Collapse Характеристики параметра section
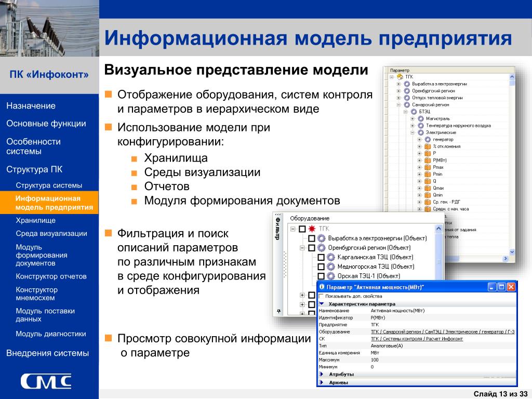 coord(322,304)
